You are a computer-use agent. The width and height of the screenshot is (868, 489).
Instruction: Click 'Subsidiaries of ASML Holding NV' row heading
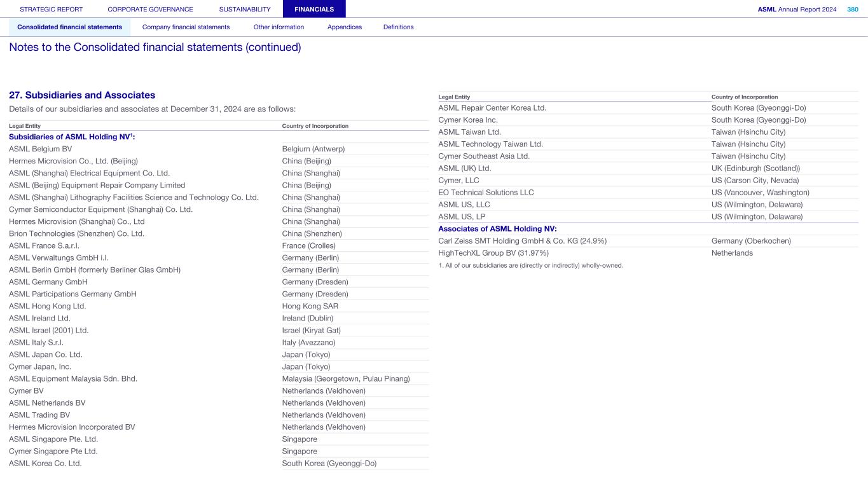click(x=72, y=137)
